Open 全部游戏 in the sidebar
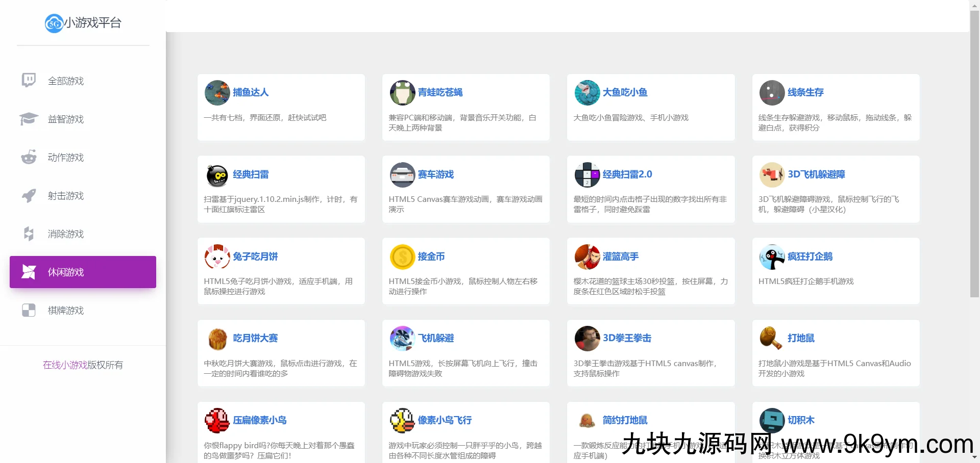 coord(65,81)
